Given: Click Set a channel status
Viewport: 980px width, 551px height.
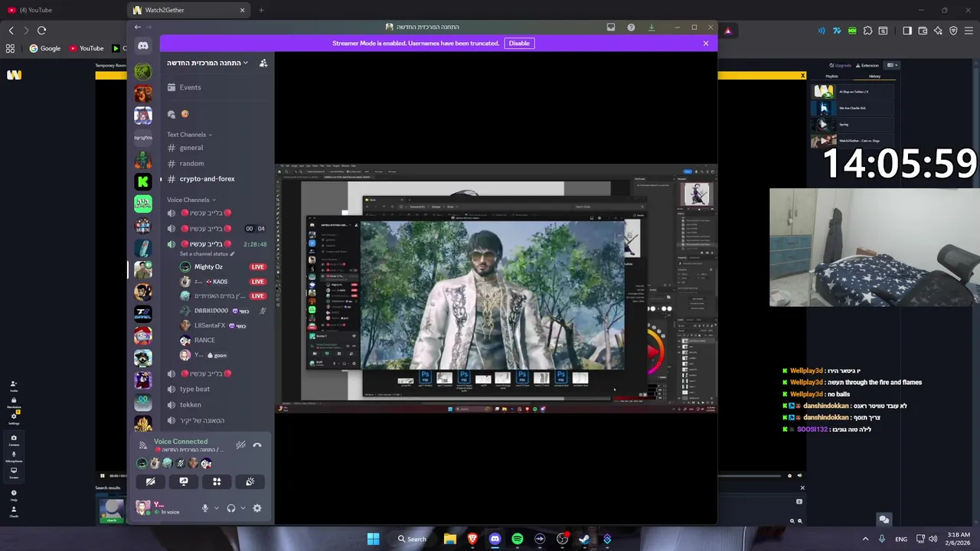Looking at the screenshot, I should point(207,254).
